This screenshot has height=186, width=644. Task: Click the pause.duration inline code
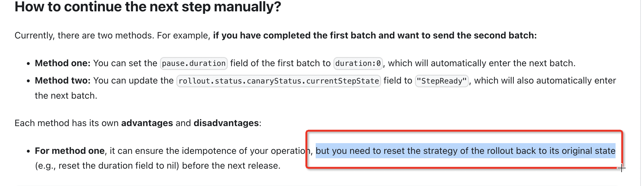coord(193,63)
